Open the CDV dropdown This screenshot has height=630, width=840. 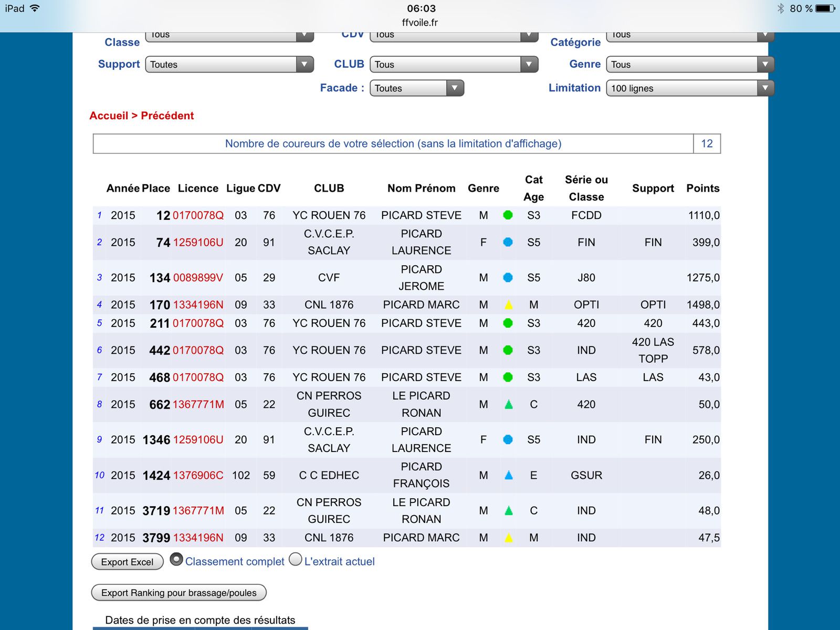454,36
